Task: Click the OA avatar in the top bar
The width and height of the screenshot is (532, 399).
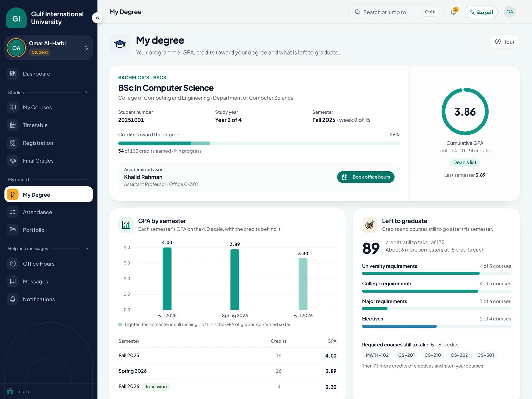Action: pos(510,12)
